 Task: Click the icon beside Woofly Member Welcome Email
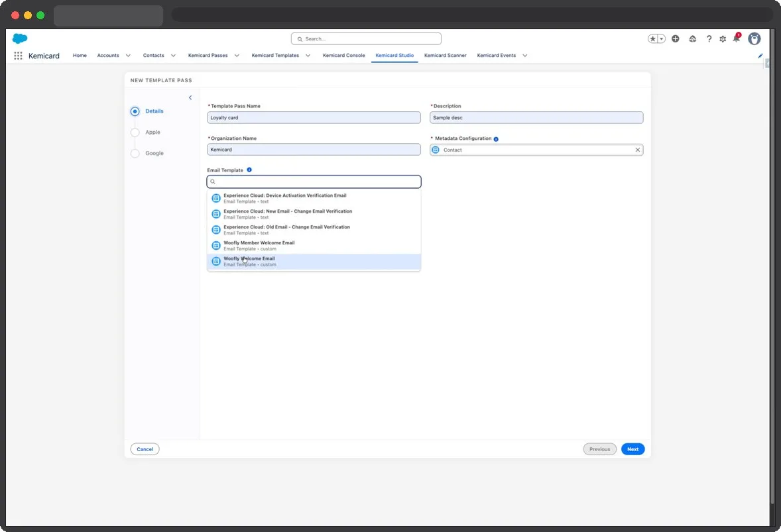tap(216, 245)
